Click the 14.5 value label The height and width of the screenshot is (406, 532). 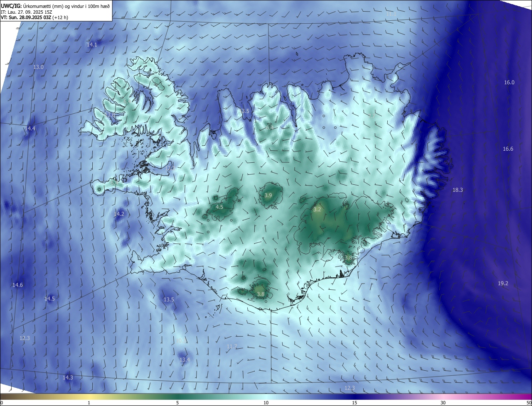[x=49, y=298]
